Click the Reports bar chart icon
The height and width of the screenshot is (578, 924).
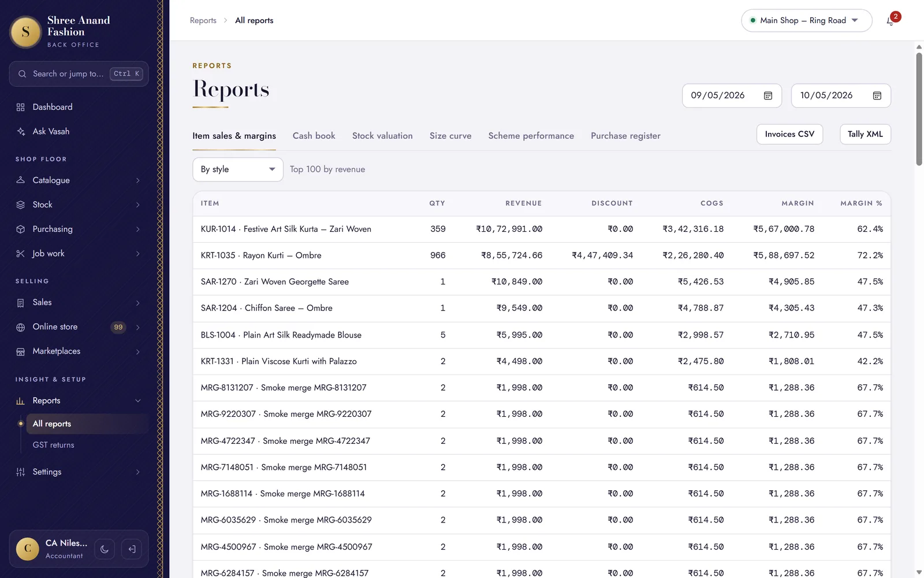coord(21,401)
